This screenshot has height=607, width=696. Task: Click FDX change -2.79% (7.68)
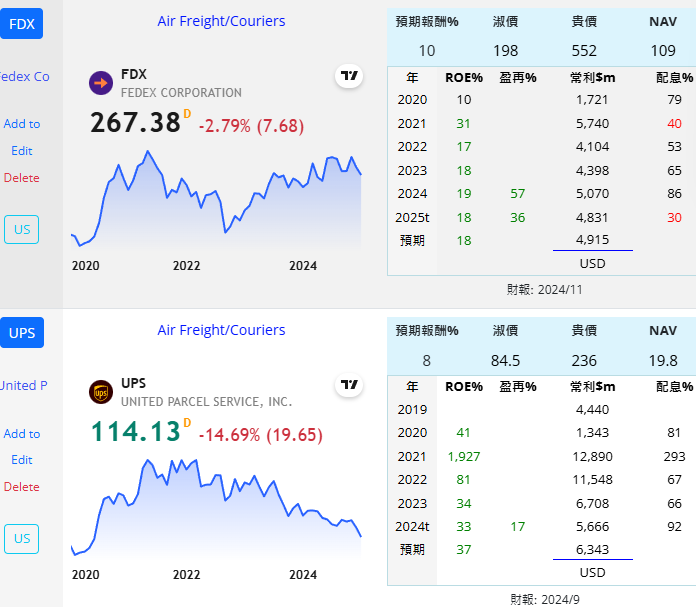tap(251, 126)
